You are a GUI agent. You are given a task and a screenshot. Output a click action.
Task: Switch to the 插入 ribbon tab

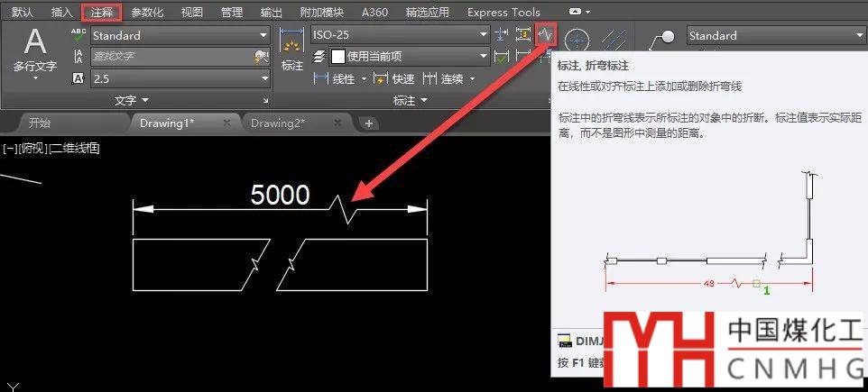(x=61, y=12)
